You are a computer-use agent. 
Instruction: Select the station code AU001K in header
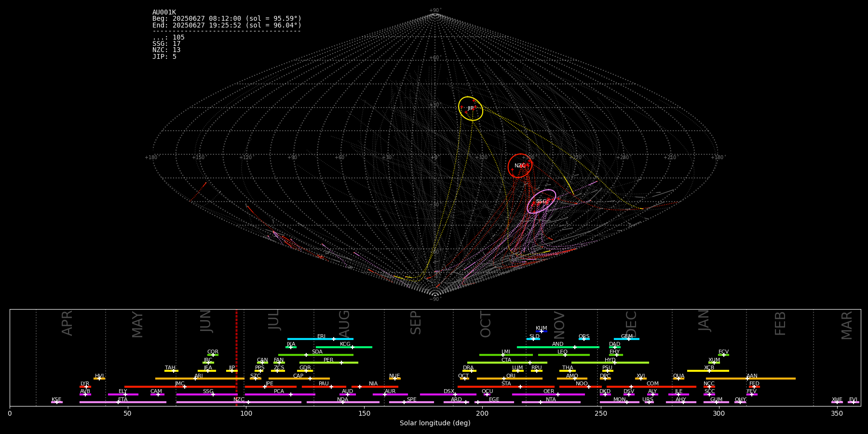[x=164, y=13]
